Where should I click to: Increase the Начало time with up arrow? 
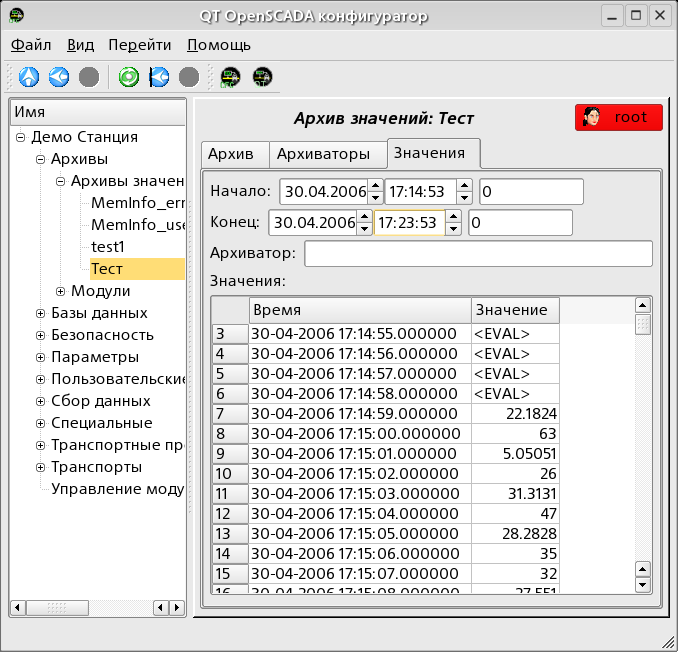[464, 185]
